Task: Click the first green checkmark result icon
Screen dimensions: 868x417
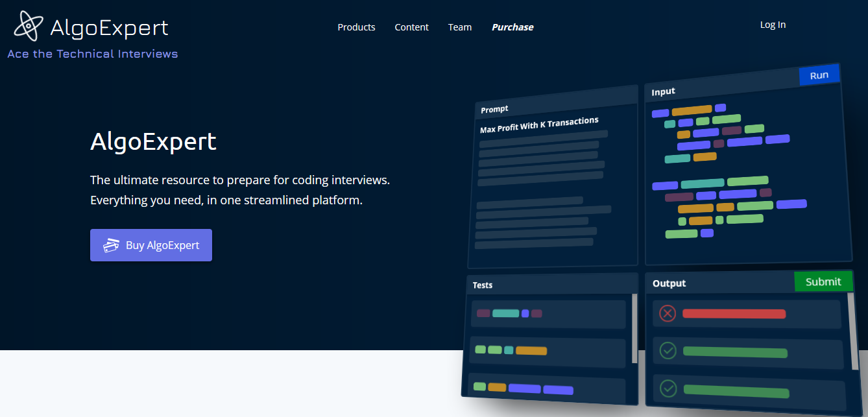Action: click(x=668, y=351)
